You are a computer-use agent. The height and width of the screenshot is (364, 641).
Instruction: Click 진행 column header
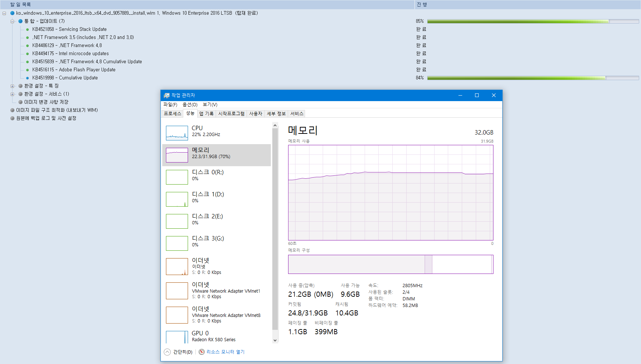pos(528,4)
